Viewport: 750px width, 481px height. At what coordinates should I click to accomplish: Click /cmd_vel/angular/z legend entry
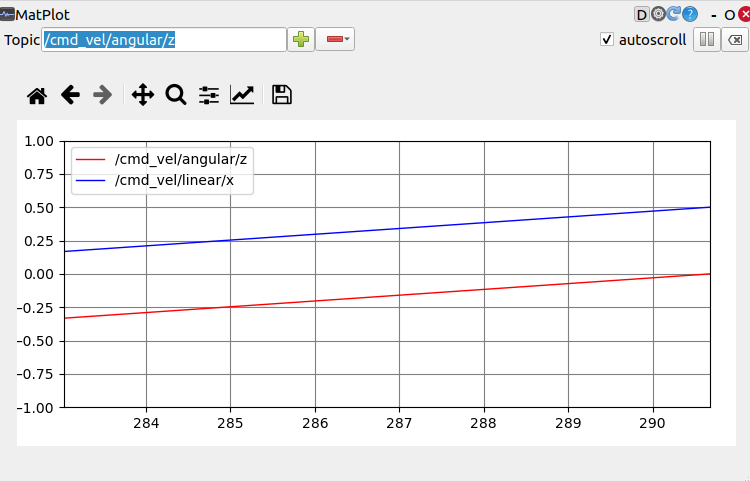pos(180,160)
